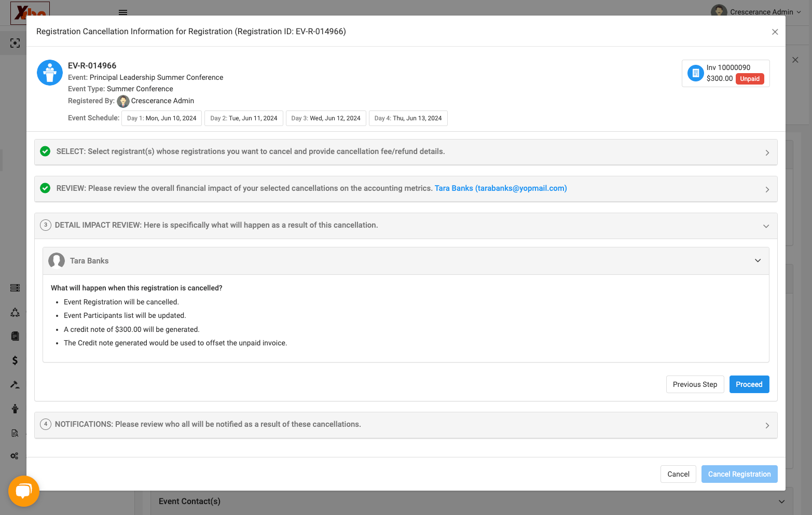Click the Xbo logo in the header
Screen dimensions: 812x515
(x=30, y=13)
